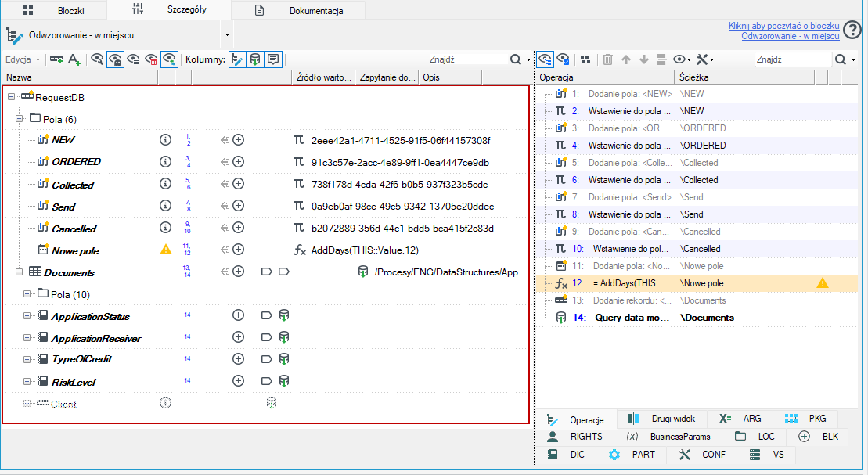Toggle the comments column button in Kolumny
The width and height of the screenshot is (868, 475).
pos(273,59)
